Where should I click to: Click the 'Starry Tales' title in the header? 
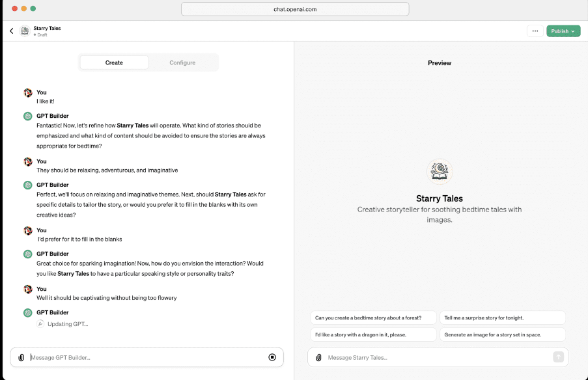tap(47, 28)
